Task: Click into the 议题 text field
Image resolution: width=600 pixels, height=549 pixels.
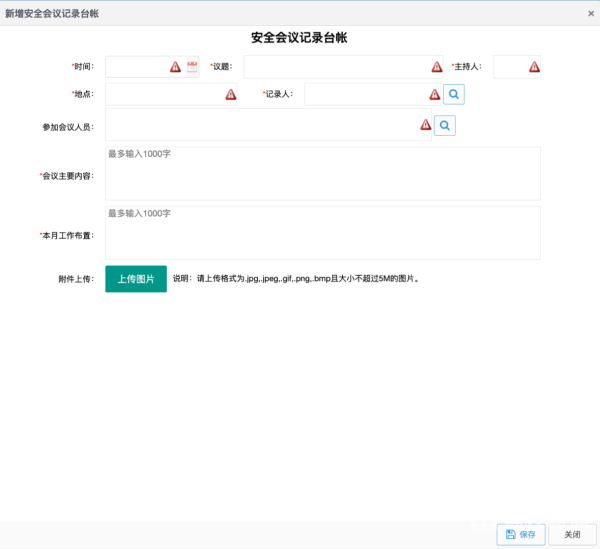Action: pyautogui.click(x=335, y=67)
